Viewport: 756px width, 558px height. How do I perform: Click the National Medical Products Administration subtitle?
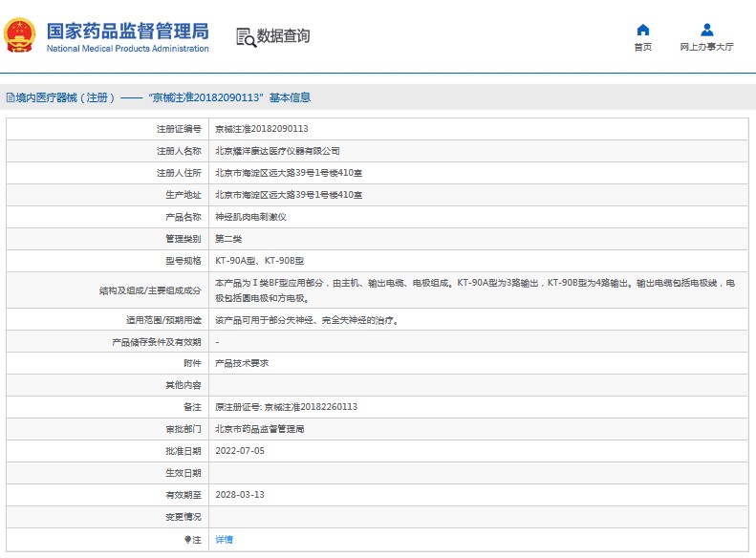128,49
